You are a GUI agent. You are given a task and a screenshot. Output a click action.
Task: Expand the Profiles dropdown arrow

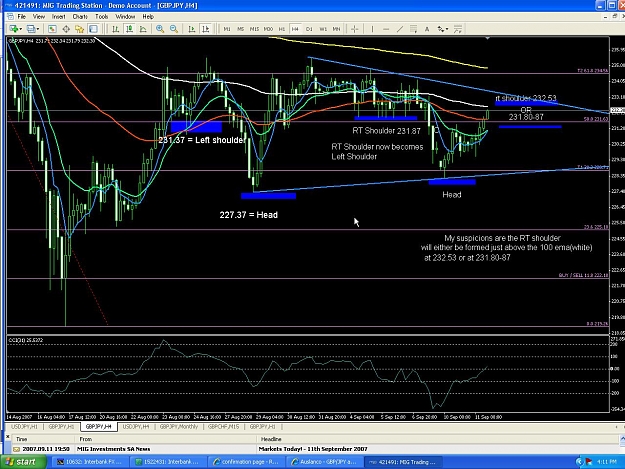pos(38,29)
